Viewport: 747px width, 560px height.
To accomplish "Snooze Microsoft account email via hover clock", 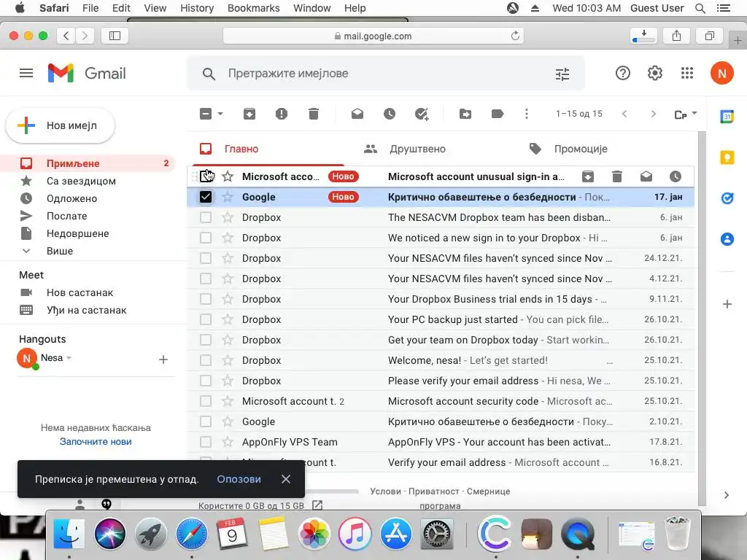I will (x=675, y=176).
